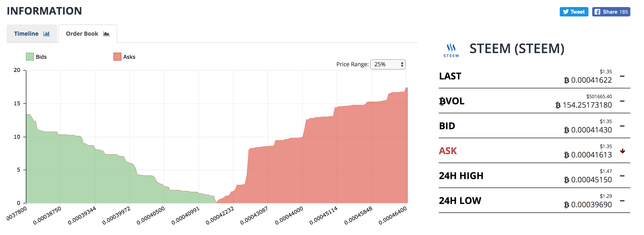
Task: Click the x-axis label 0.00046400
Action: click(x=393, y=215)
